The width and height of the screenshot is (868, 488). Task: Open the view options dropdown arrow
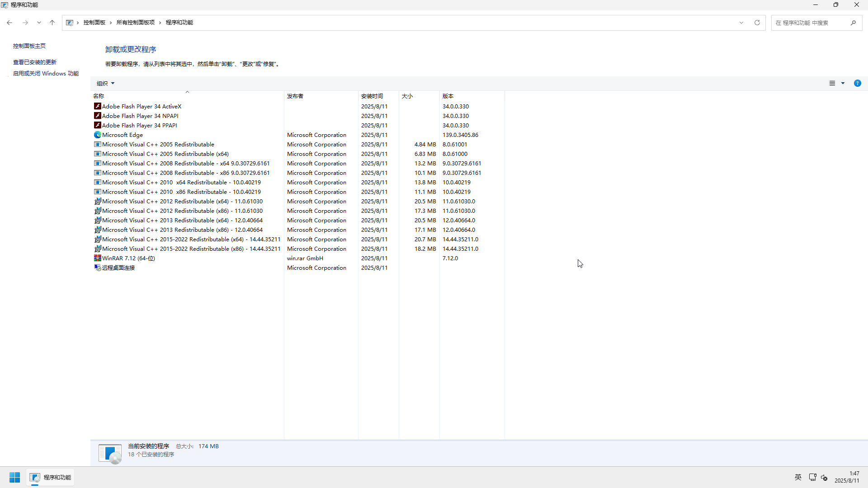[x=843, y=83]
